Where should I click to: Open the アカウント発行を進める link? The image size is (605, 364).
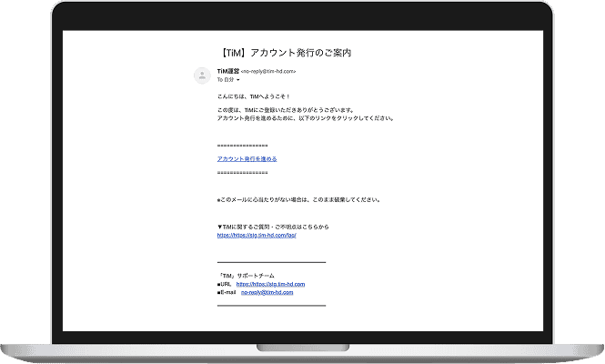coord(247,158)
